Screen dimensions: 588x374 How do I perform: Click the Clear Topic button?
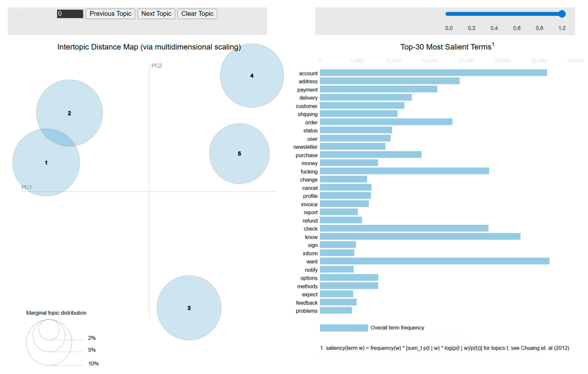click(197, 14)
